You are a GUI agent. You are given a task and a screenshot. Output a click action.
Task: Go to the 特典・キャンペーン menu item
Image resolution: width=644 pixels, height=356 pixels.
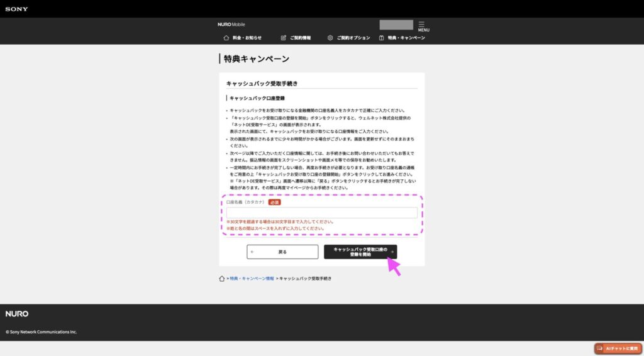pos(406,38)
